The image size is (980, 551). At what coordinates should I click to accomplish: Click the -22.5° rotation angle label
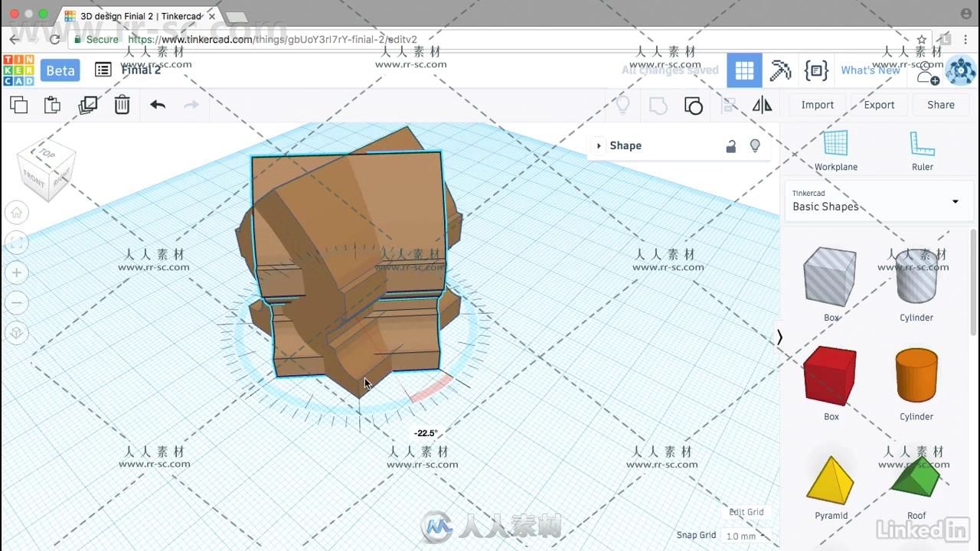tap(426, 433)
